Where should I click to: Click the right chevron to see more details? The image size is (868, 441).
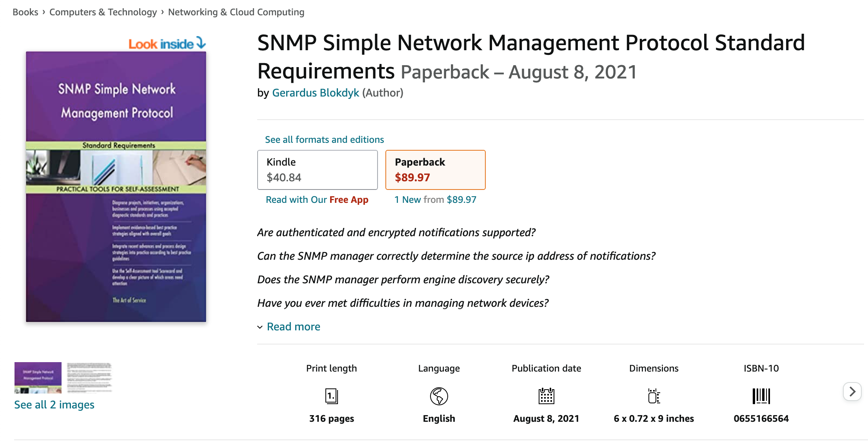coord(852,391)
